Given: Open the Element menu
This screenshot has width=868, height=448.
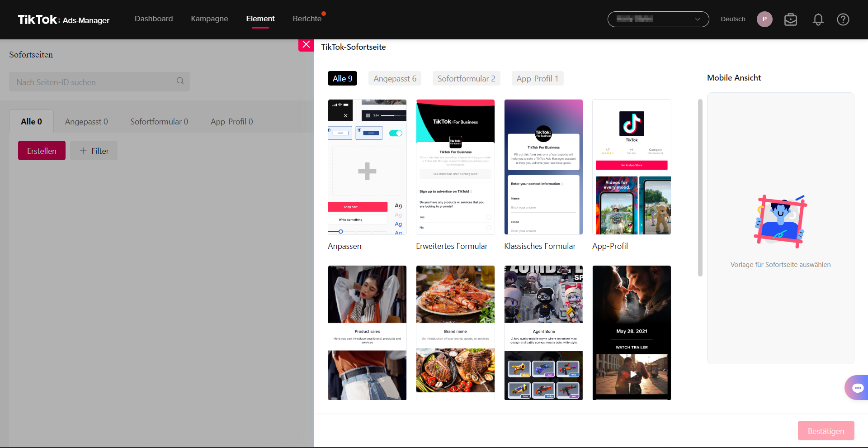Looking at the screenshot, I should [x=260, y=19].
